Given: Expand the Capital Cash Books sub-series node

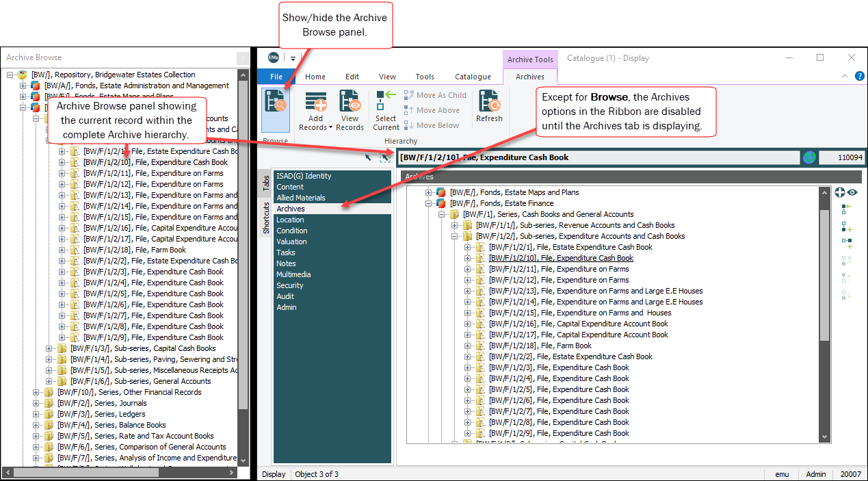Looking at the screenshot, I should pos(50,348).
